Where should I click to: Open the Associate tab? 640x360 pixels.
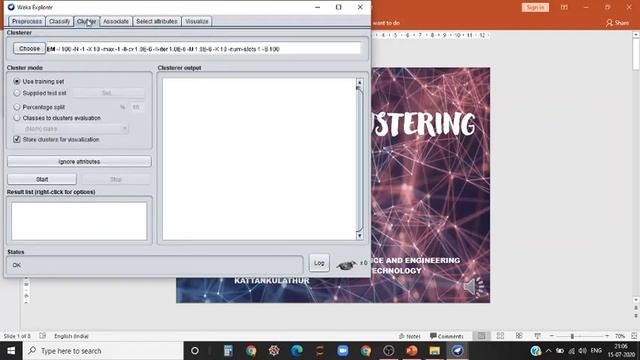click(116, 21)
